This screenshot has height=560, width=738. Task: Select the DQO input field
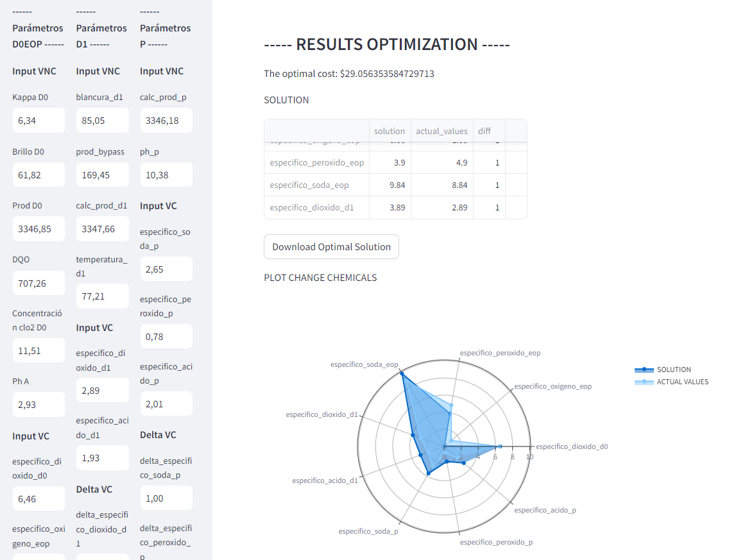(x=39, y=283)
